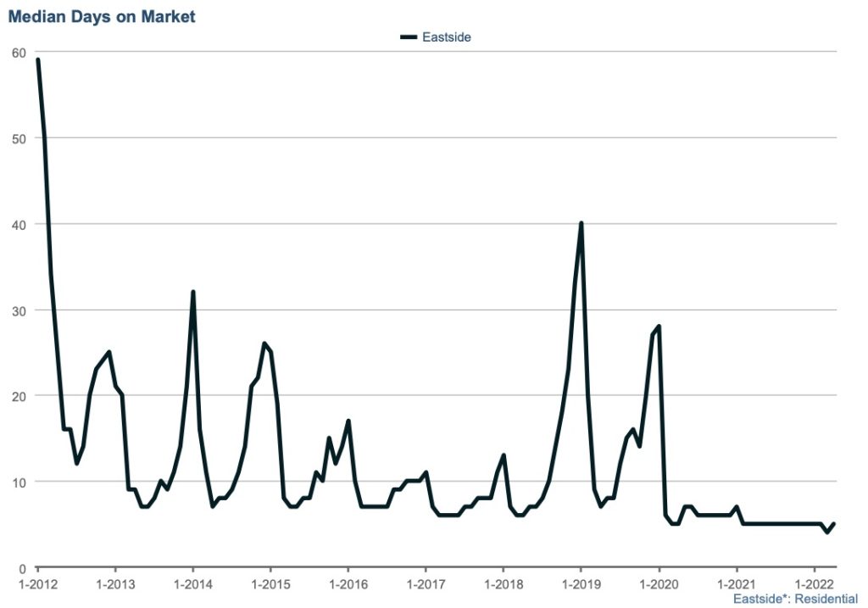Click the 60 y-axis label

coord(19,53)
